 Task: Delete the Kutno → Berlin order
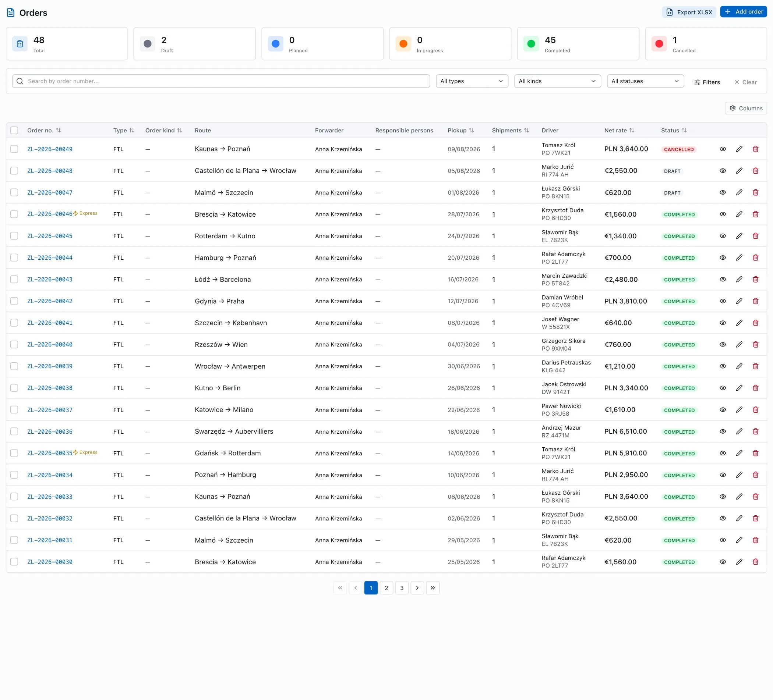(755, 388)
